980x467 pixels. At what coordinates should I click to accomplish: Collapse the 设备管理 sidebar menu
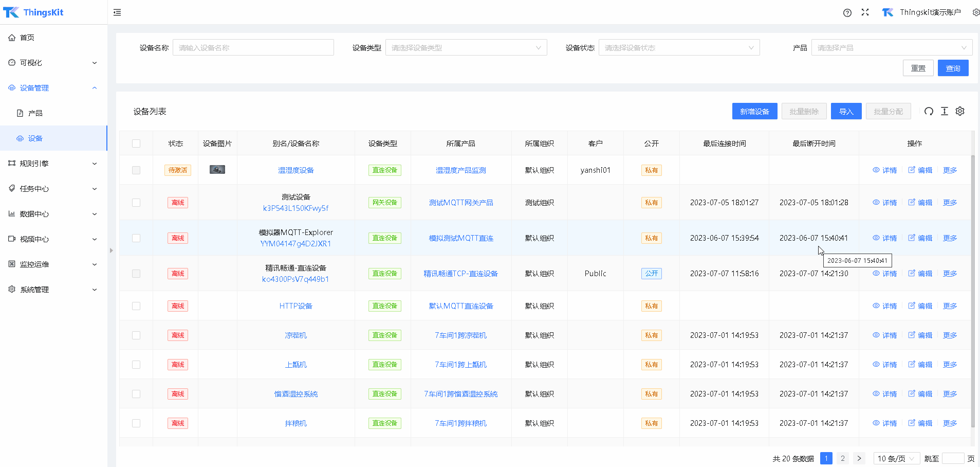coord(53,88)
